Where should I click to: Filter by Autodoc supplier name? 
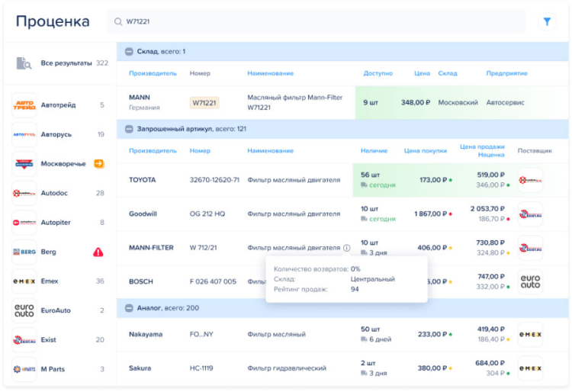54,193
